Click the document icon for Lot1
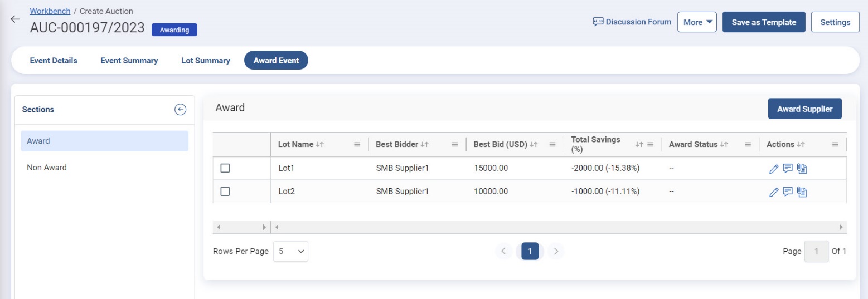Viewport: 868px width, 299px height. 802,169
